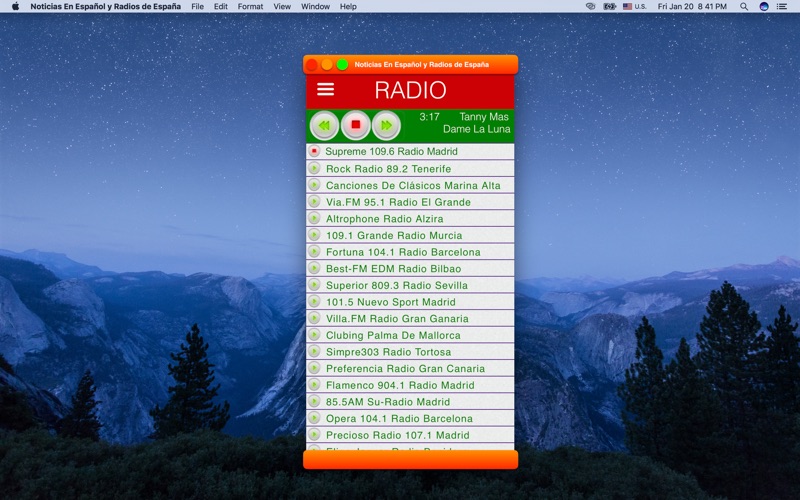This screenshot has height=500, width=800.
Task: Open Siri from the menu bar
Action: pos(764,7)
